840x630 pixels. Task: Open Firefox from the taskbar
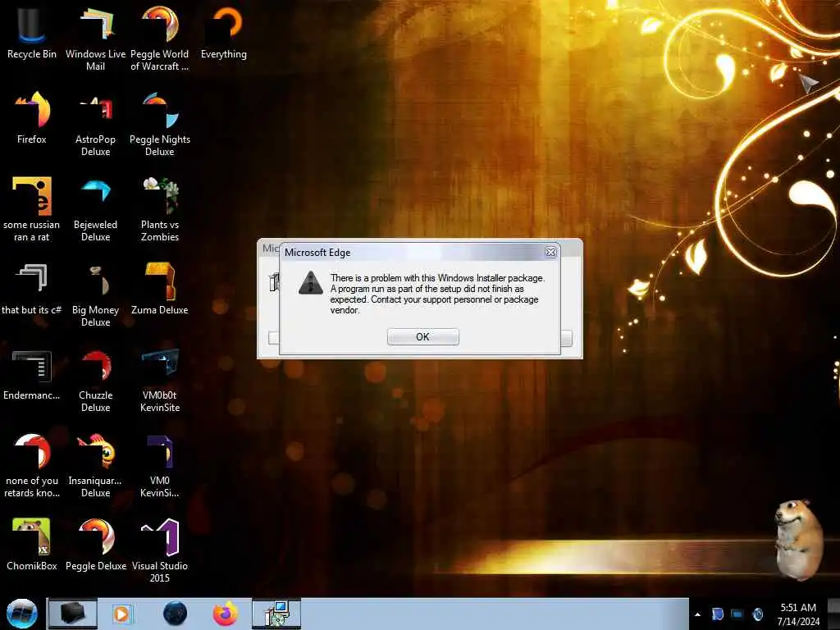(226, 614)
